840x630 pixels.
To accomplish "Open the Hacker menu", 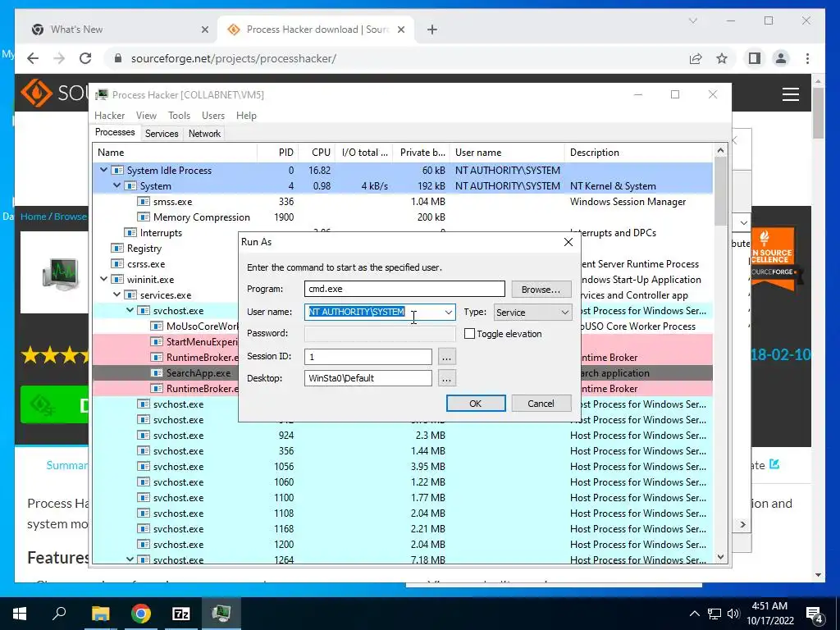I will tap(109, 116).
